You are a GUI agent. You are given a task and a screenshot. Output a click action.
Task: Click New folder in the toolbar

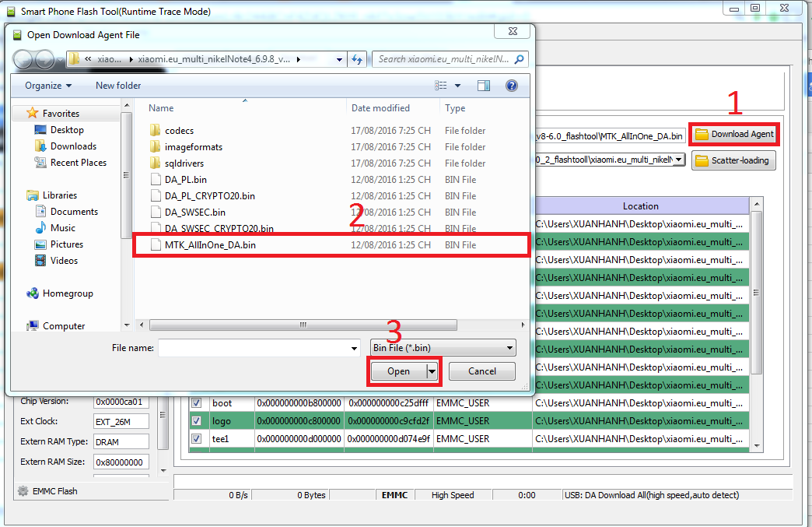point(118,86)
